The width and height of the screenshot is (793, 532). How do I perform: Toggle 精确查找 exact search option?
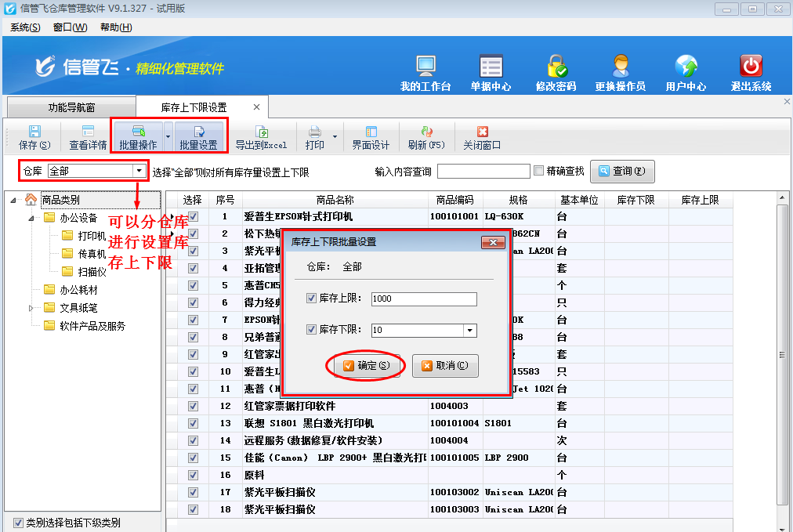[539, 171]
